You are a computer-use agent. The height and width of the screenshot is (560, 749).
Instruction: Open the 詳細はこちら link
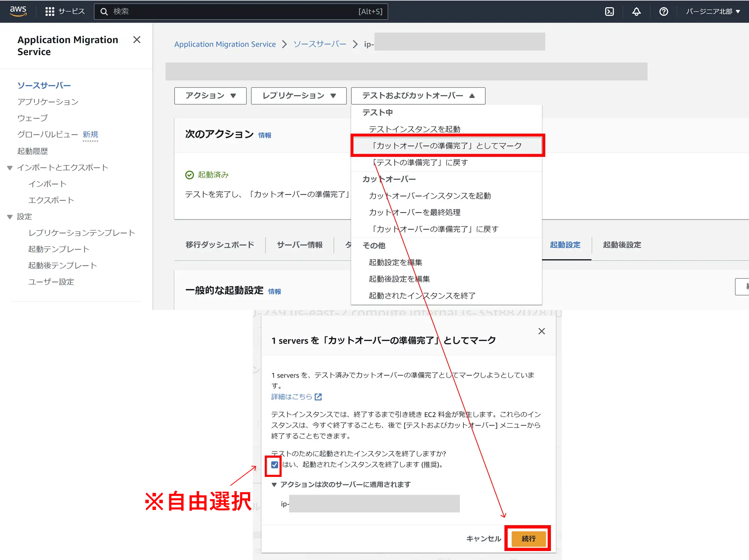291,397
